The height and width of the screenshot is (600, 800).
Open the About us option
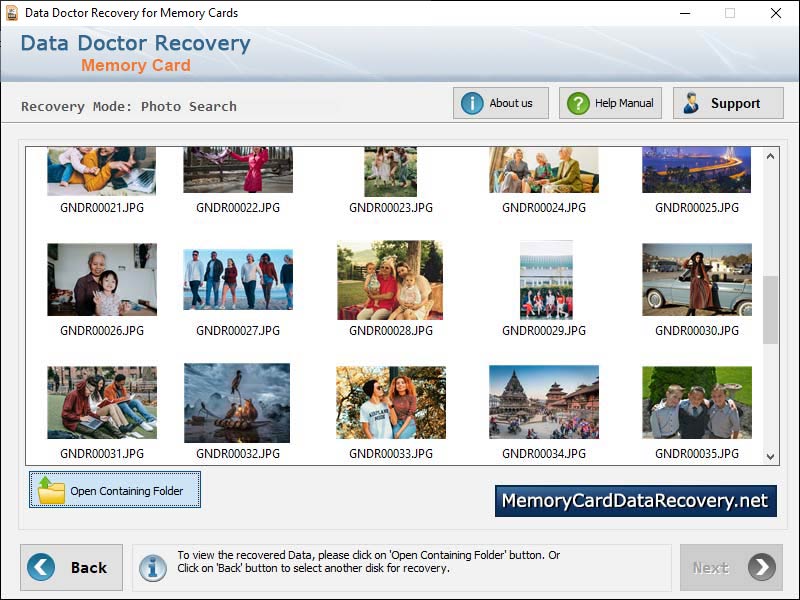pos(501,102)
